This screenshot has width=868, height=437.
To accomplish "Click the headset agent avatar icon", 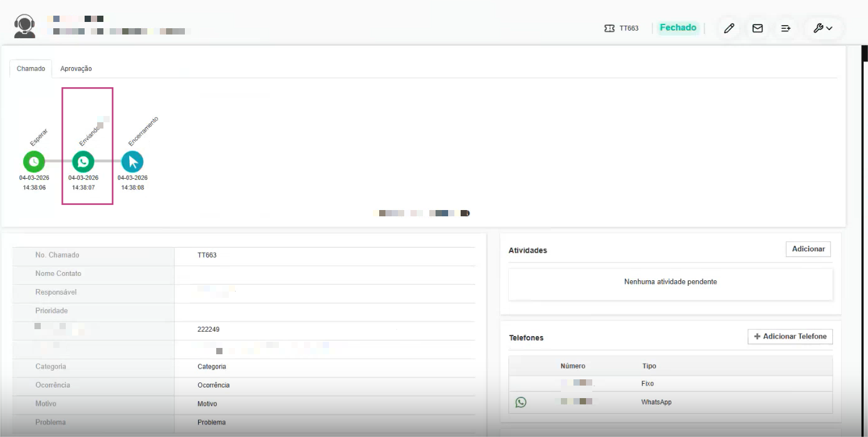I will click(x=24, y=26).
